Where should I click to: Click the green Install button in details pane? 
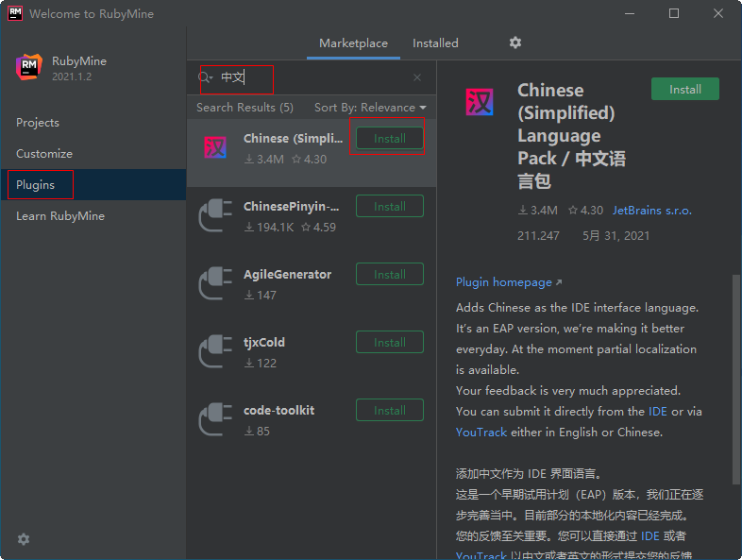(x=684, y=89)
